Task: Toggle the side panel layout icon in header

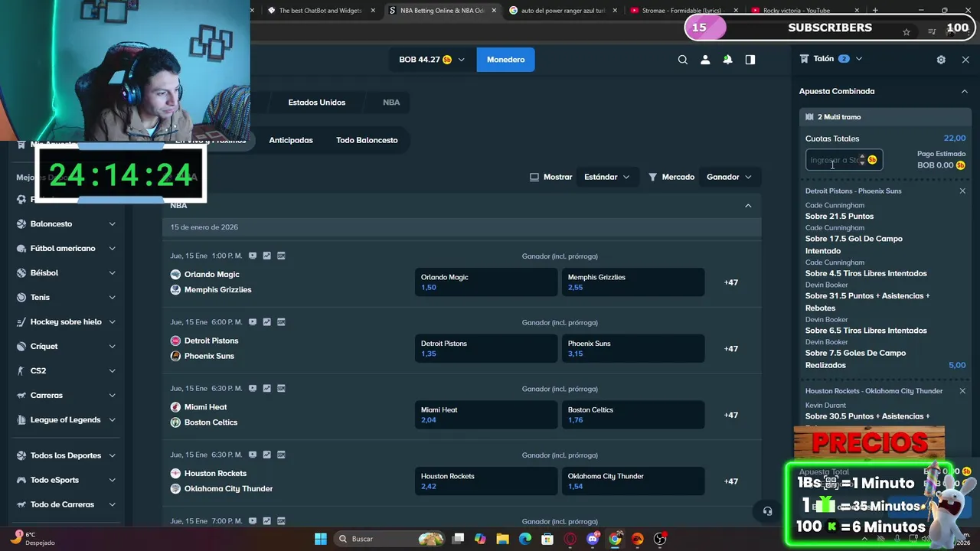Action: point(750,60)
